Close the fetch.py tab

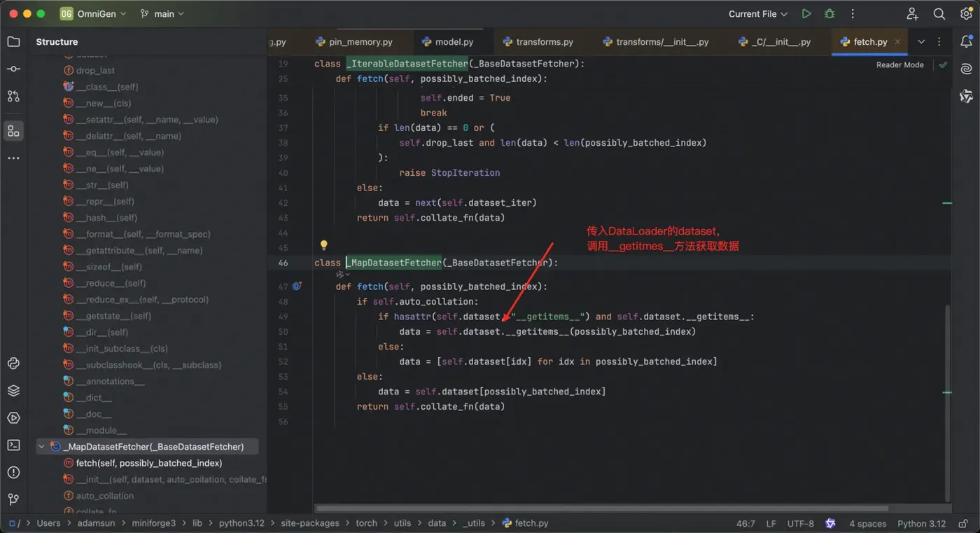(x=897, y=42)
